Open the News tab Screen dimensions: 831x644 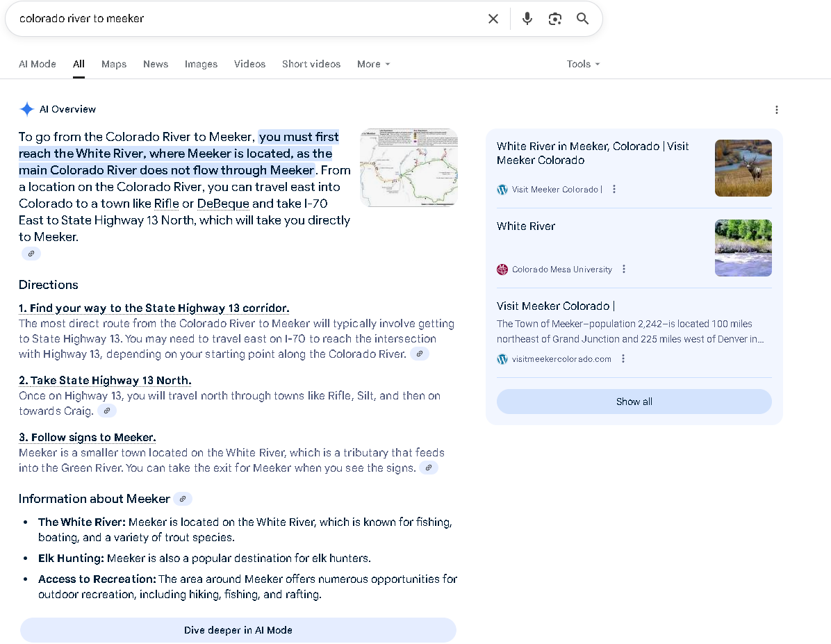155,64
